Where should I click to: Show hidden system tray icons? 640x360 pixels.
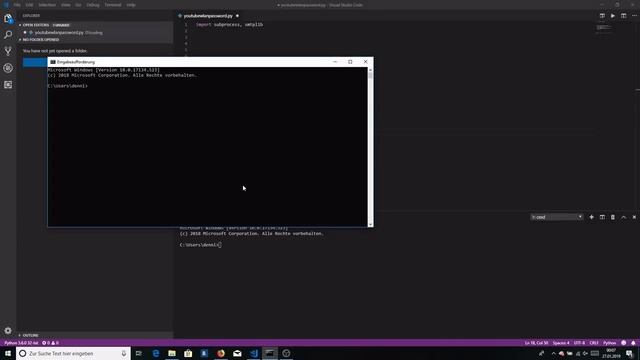coord(553,353)
